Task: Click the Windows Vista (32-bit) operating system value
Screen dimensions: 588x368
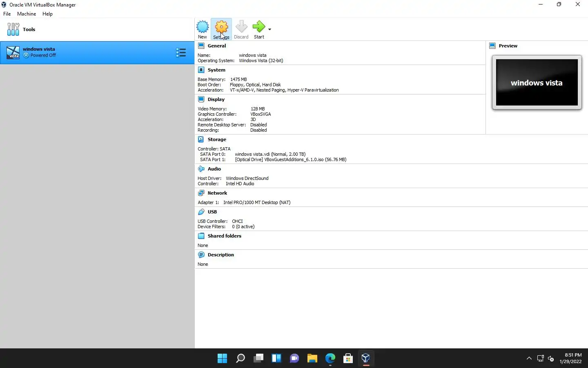Action: [261, 61]
